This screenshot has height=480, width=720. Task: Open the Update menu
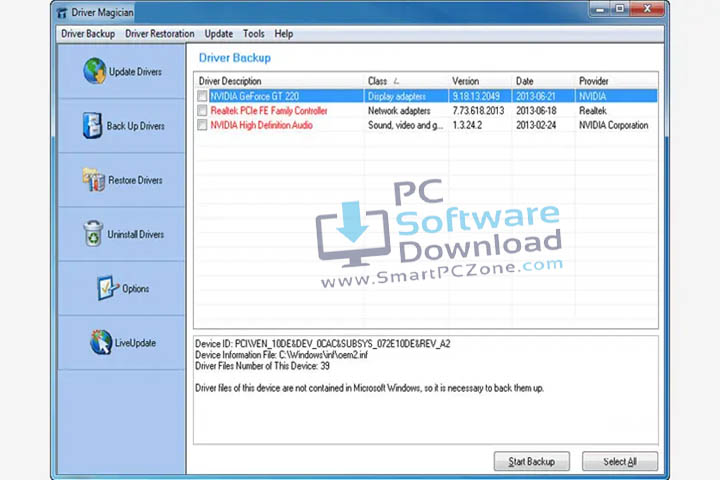point(219,34)
